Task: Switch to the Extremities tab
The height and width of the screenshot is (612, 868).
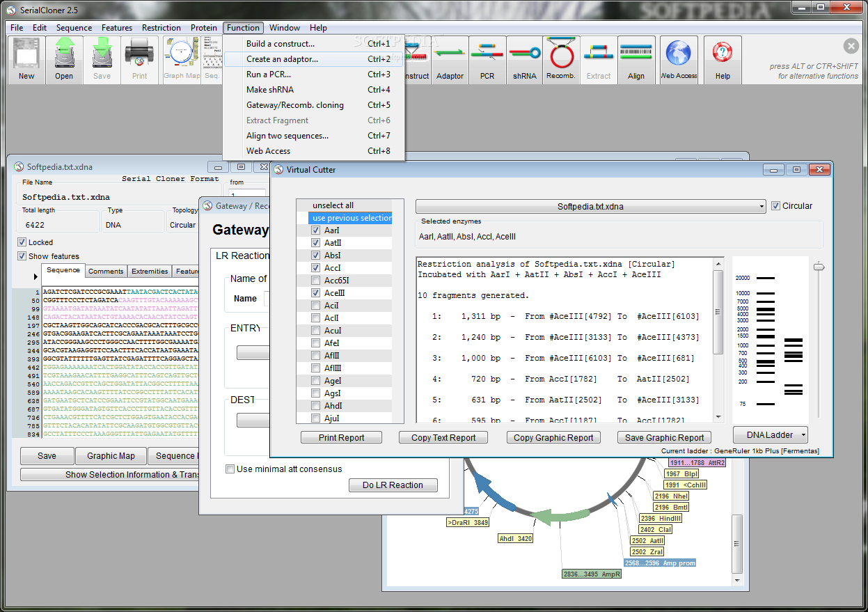Action: (150, 272)
